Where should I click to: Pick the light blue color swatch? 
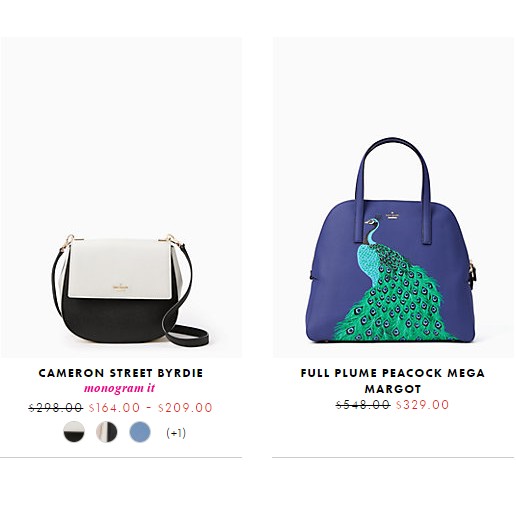tap(140, 431)
